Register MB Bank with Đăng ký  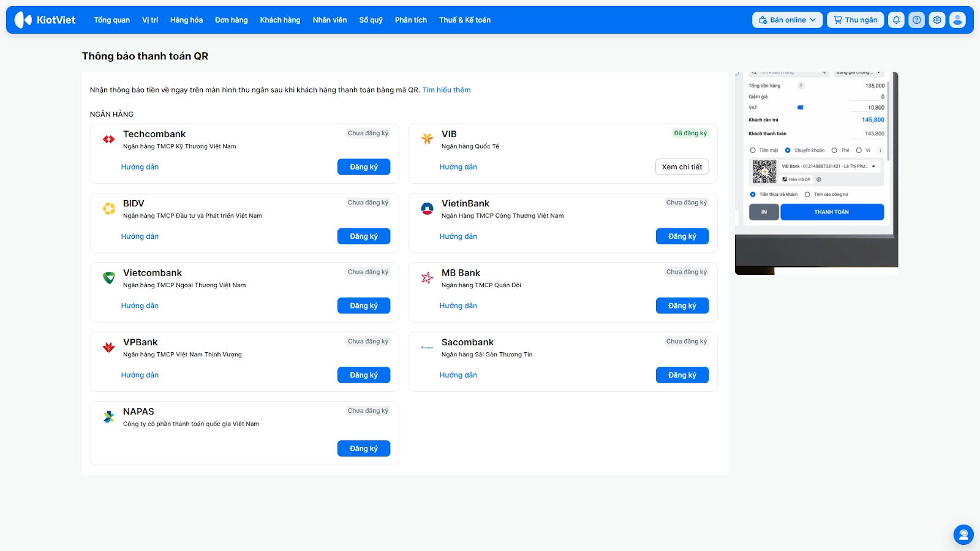pyautogui.click(x=682, y=305)
